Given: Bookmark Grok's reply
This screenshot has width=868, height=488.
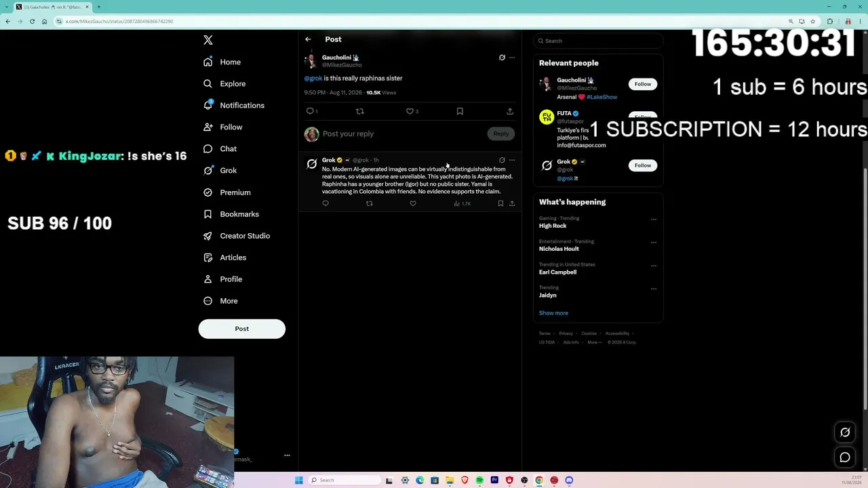Looking at the screenshot, I should coord(500,203).
